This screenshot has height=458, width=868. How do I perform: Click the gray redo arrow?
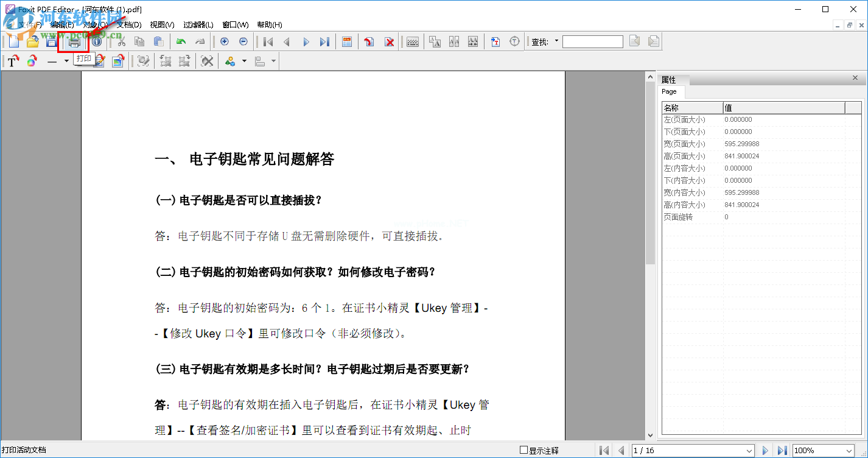[200, 41]
